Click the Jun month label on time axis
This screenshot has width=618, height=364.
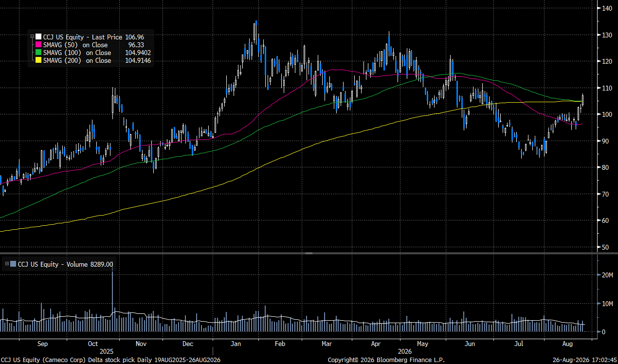470,344
